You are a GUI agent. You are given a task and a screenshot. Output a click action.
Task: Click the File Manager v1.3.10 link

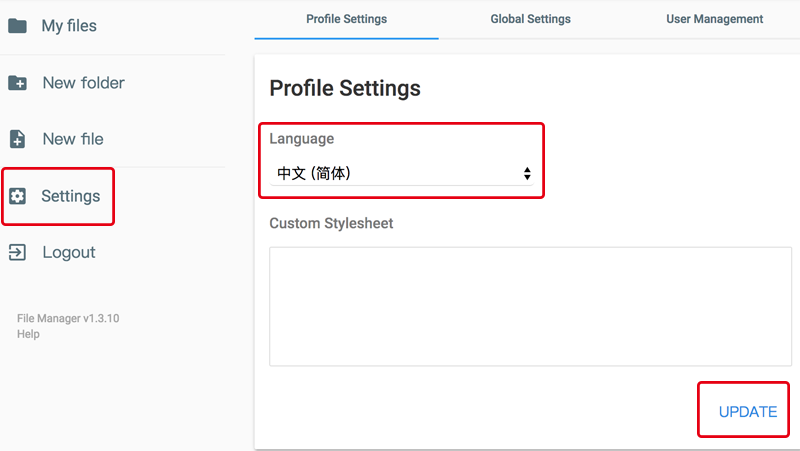tap(68, 318)
